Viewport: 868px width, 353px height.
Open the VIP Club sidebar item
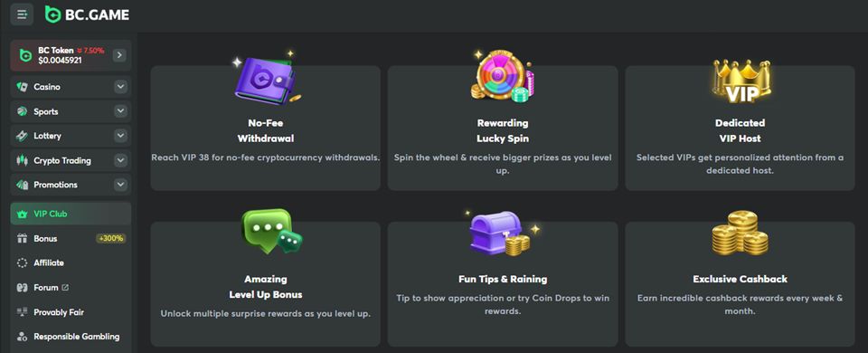coord(71,214)
